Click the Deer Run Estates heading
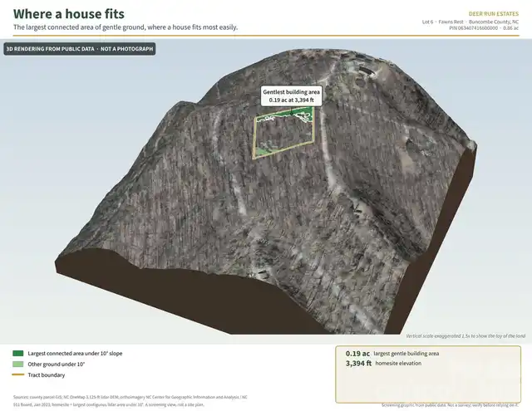 point(493,14)
